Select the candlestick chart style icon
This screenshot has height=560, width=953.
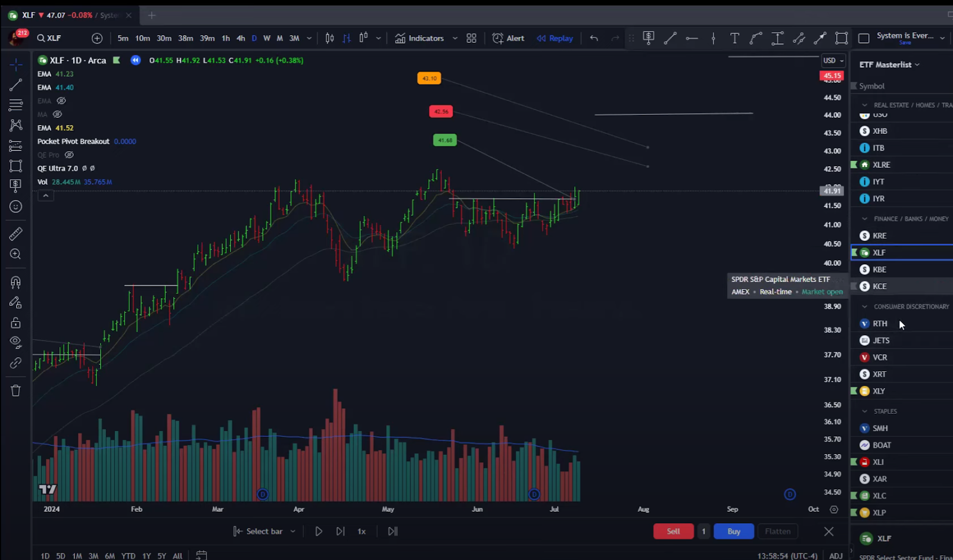[x=329, y=38]
